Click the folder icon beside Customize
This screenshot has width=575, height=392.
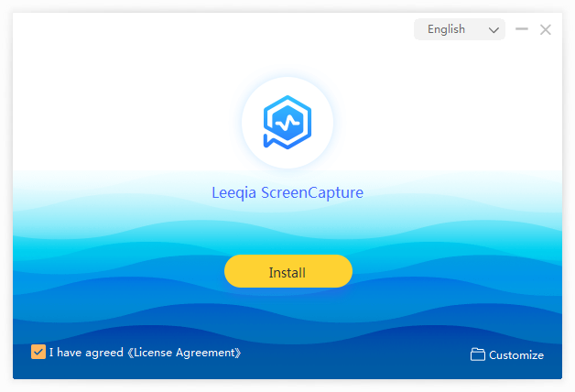(x=477, y=354)
